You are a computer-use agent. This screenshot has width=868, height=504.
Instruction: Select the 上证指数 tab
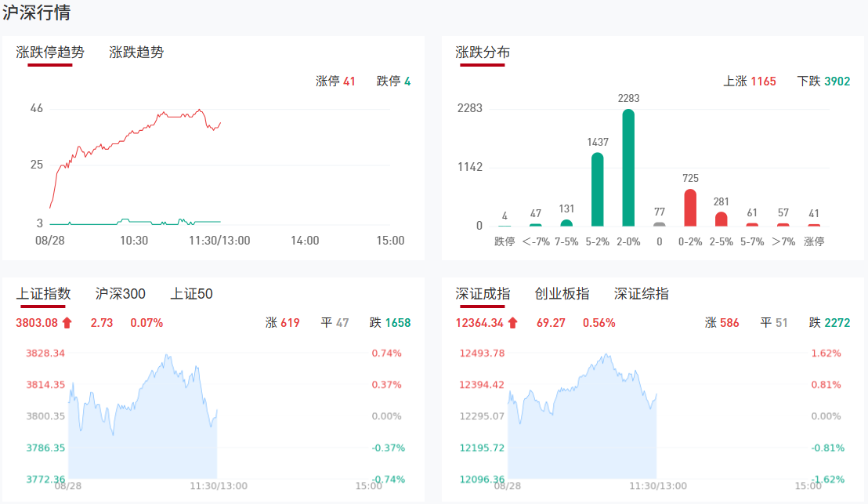(x=44, y=294)
